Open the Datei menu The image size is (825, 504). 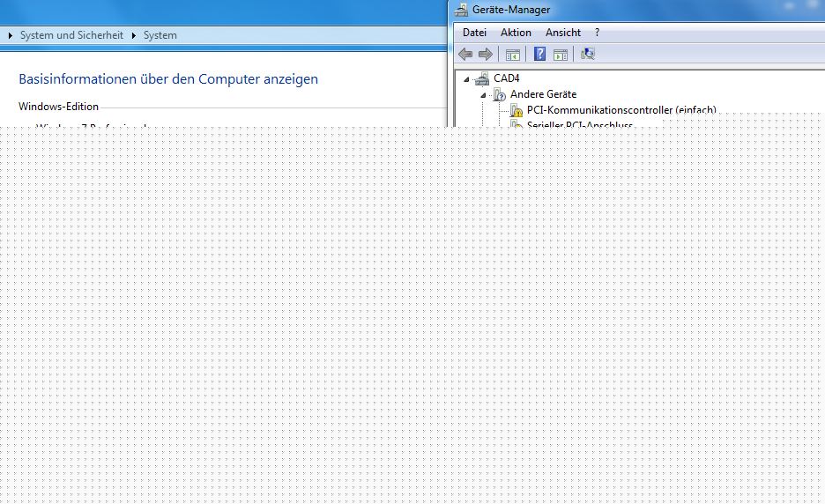click(474, 33)
